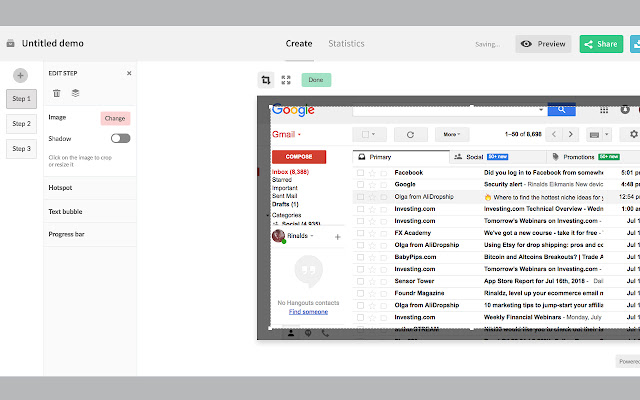Open the layers stack icon in Edit Step
Viewport: 640px width, 400px height.
point(76,93)
